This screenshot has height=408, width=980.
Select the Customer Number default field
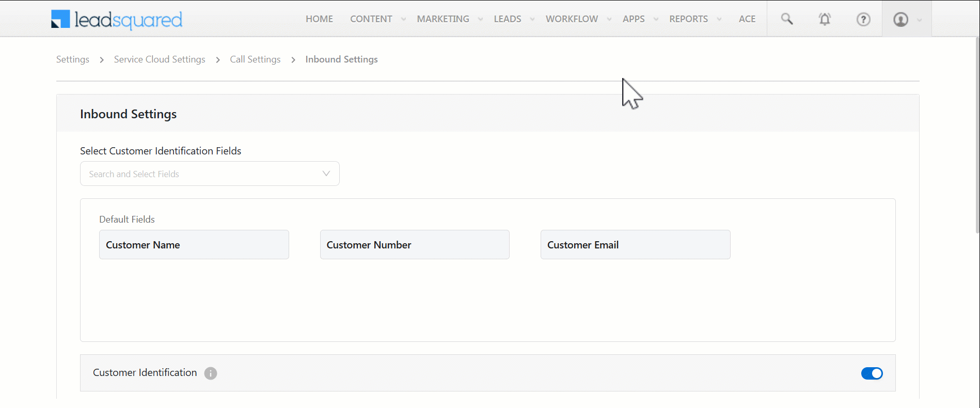pos(415,245)
